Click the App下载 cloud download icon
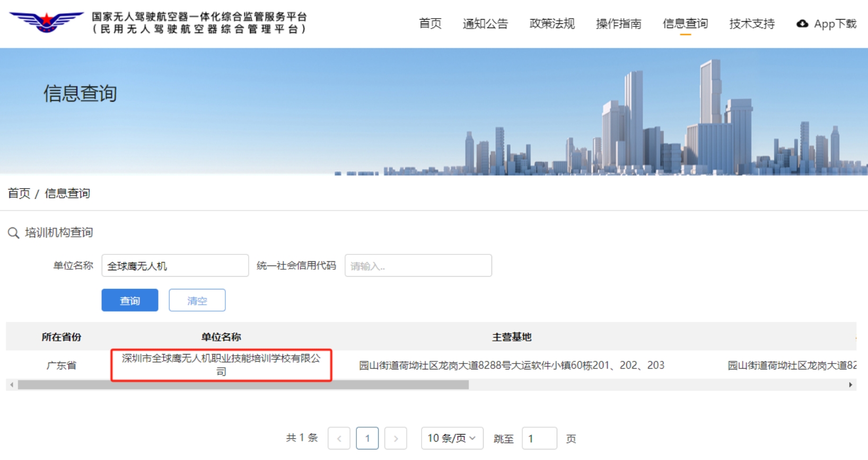Image resolution: width=868 pixels, height=460 pixels. tap(802, 24)
